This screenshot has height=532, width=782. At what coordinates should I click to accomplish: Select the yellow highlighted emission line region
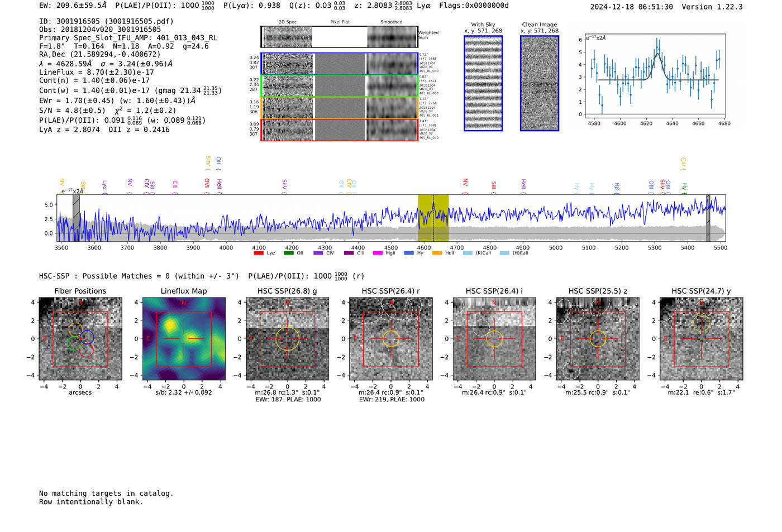[433, 218]
